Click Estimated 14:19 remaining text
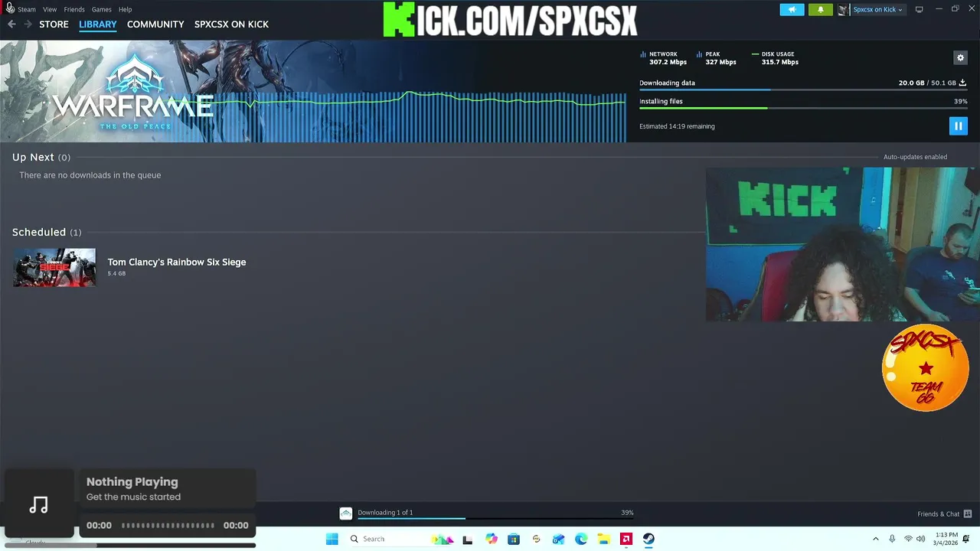Screen dimensions: 980x551 pos(677,126)
